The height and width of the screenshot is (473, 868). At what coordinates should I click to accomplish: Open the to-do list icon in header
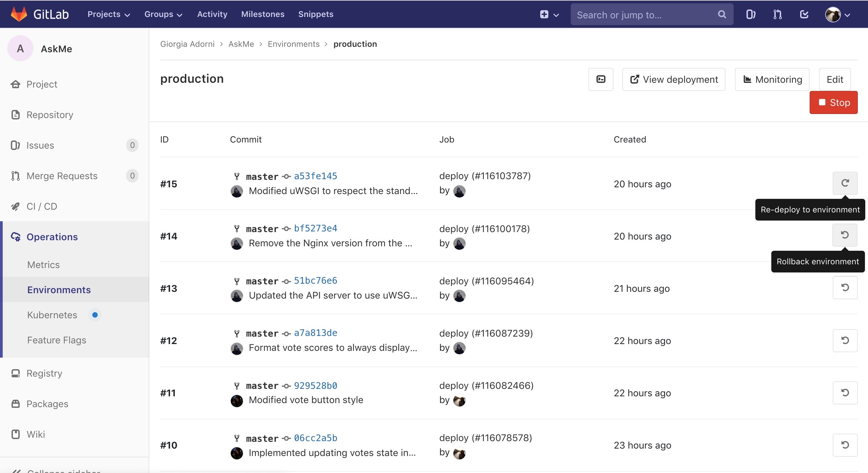click(804, 14)
